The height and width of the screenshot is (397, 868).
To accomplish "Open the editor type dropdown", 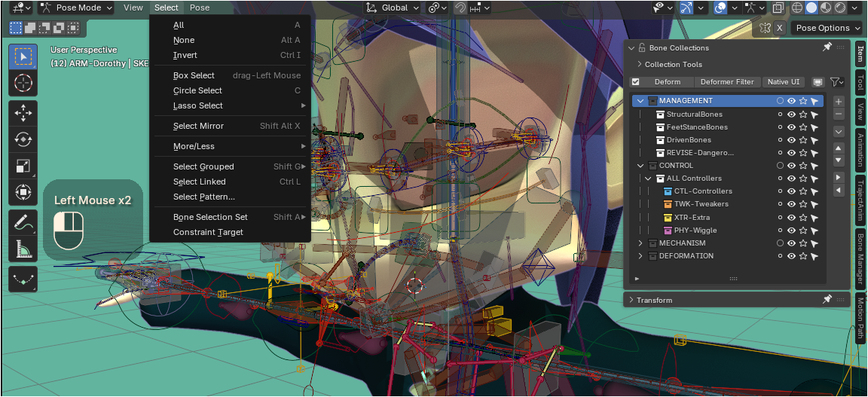I will (20, 8).
